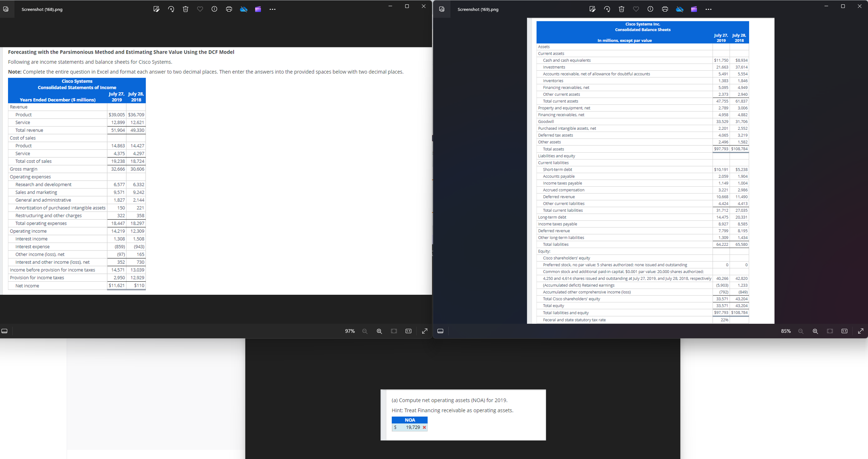This screenshot has height=459, width=868.
Task: Enter fullscreen in Screenshot (169) window
Action: pyautogui.click(x=861, y=331)
